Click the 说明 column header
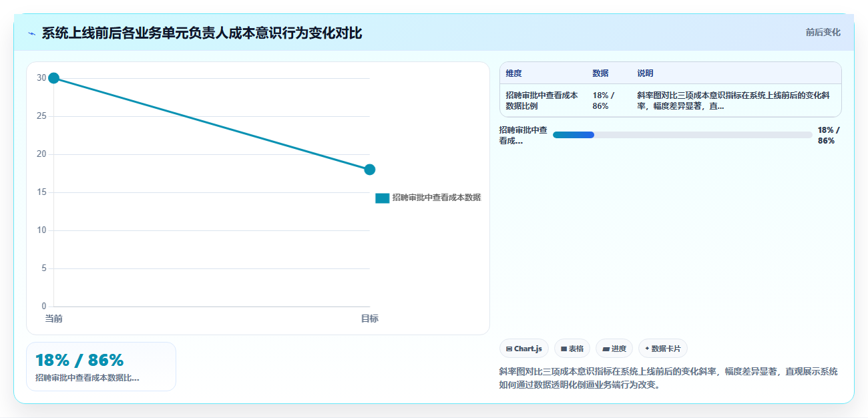 coord(645,73)
